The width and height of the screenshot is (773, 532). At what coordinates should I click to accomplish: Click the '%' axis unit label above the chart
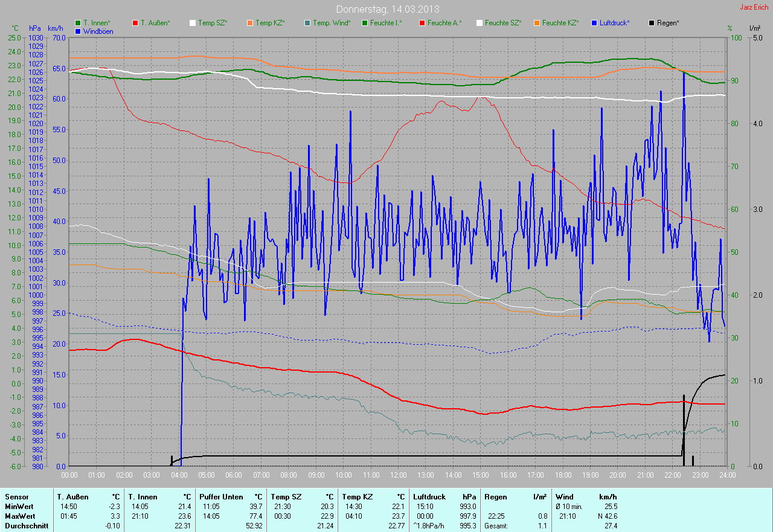730,28
